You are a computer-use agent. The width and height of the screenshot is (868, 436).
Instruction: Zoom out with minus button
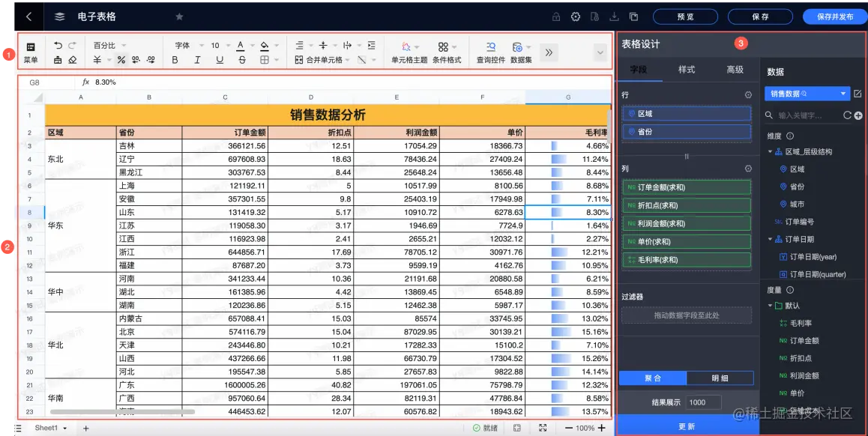[x=568, y=428]
